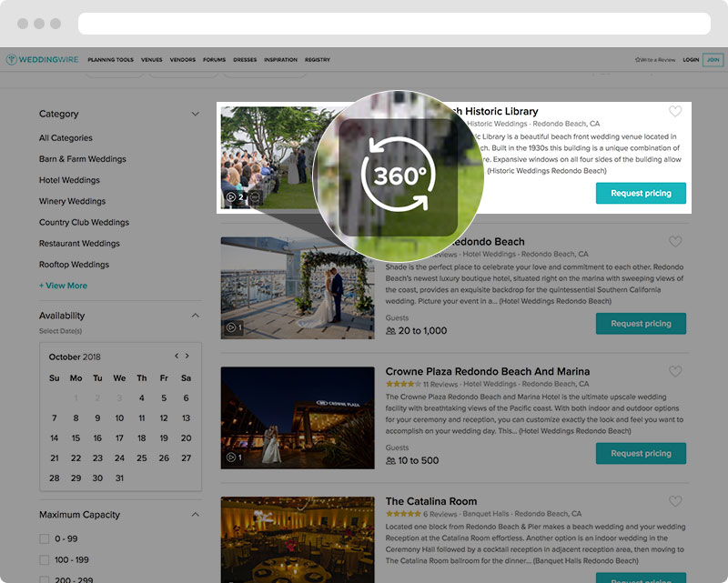Collapse the Category filter section
The image size is (728, 583).
pyautogui.click(x=196, y=114)
